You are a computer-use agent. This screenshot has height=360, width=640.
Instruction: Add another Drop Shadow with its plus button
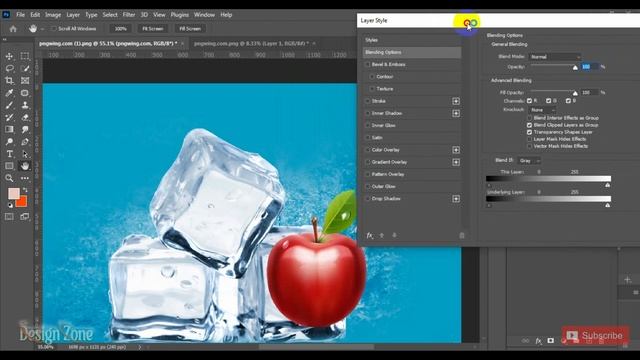click(456, 199)
